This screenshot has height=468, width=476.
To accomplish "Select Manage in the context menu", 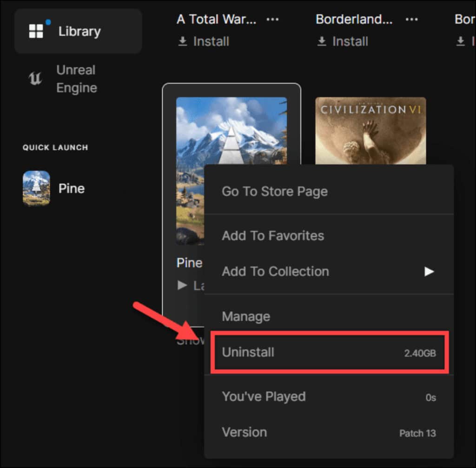I will pos(246,316).
